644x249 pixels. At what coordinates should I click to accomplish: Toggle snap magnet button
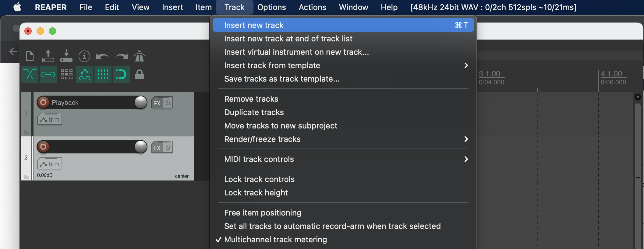tap(121, 74)
